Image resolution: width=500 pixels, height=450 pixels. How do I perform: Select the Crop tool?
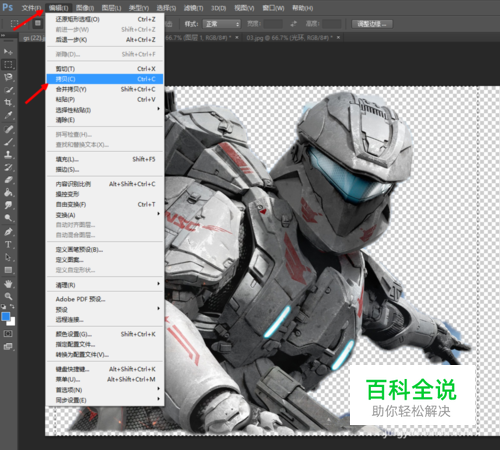(8, 102)
